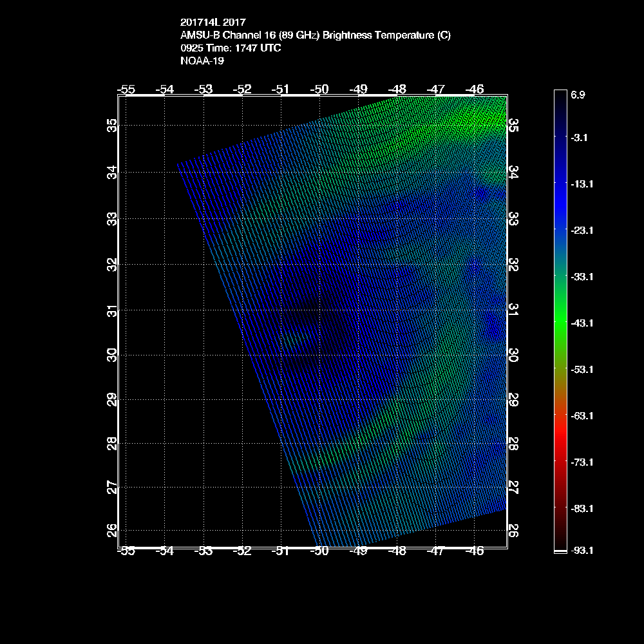Click the 26 latitude label on the left axis
Image resolution: width=644 pixels, height=644 pixels.
(x=112, y=531)
